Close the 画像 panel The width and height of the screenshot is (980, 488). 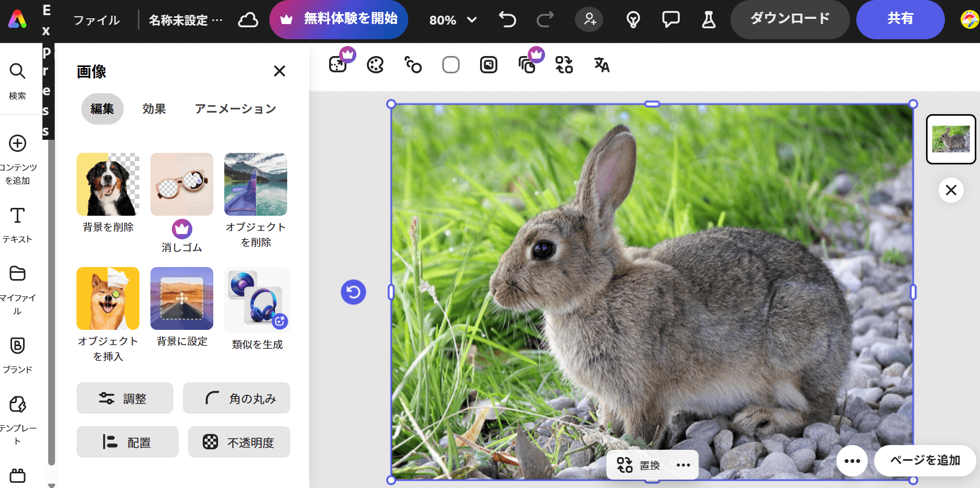click(x=279, y=71)
